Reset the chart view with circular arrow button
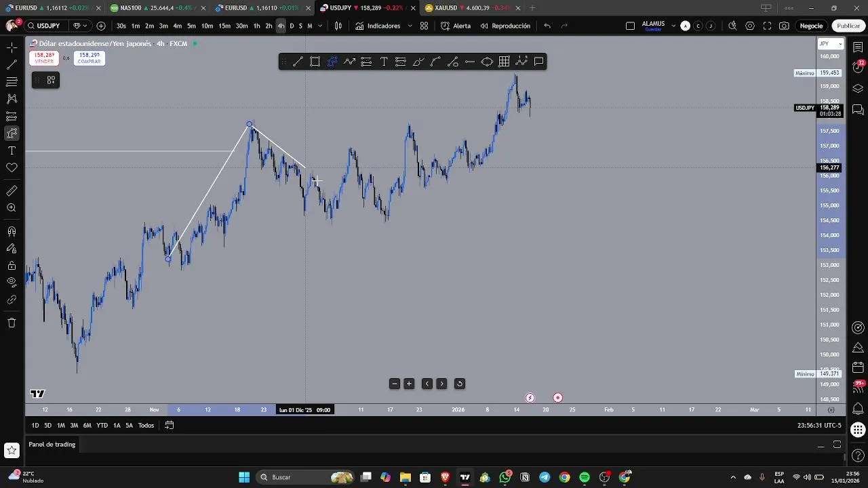This screenshot has width=868, height=488. pos(459,384)
